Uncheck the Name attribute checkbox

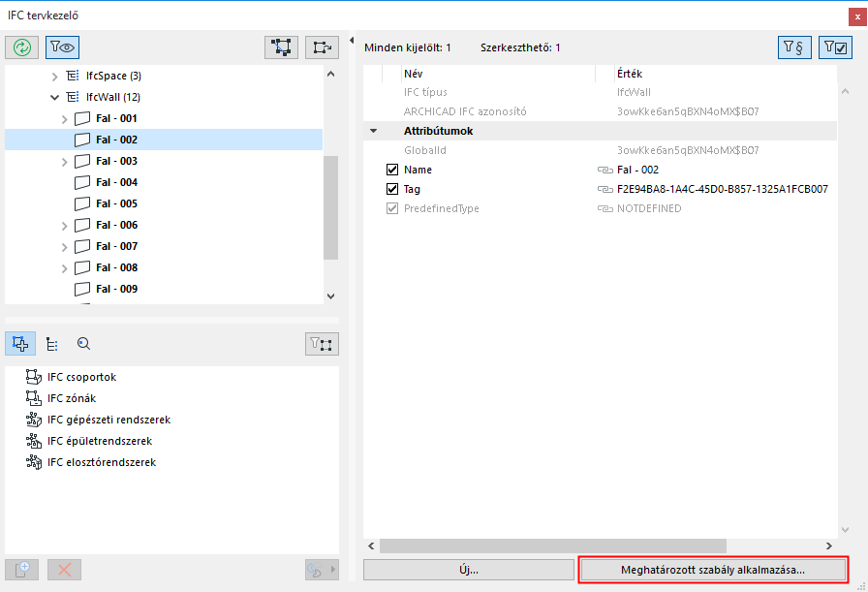click(392, 170)
